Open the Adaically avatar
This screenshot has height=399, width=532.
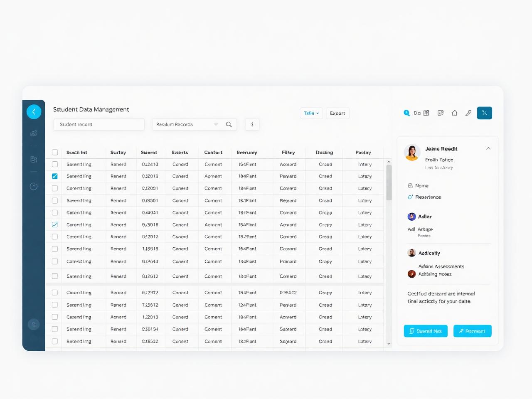click(411, 253)
